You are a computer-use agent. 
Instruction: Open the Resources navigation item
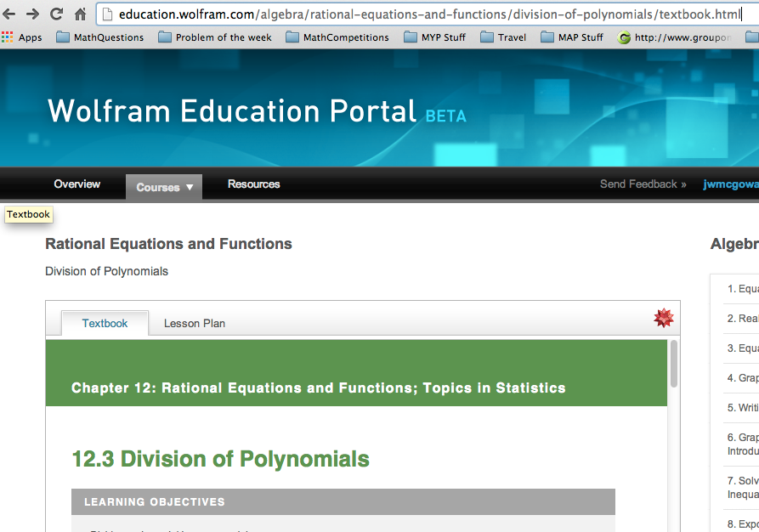coord(253,184)
